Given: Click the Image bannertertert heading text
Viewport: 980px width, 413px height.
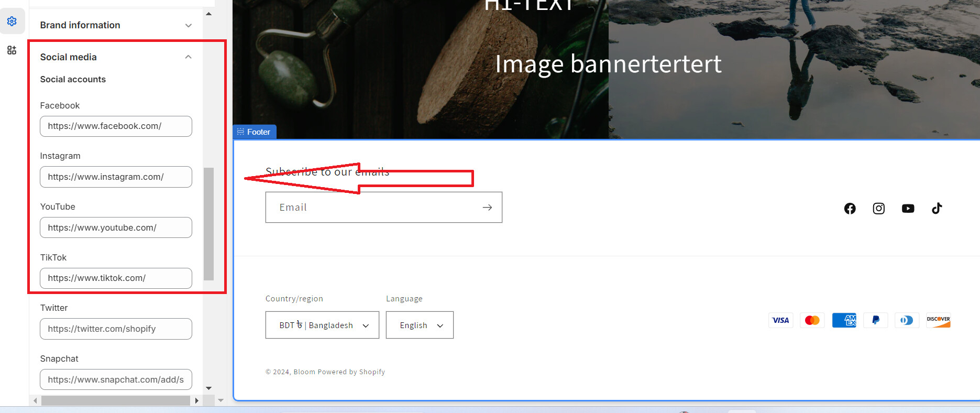Looking at the screenshot, I should 608,64.
